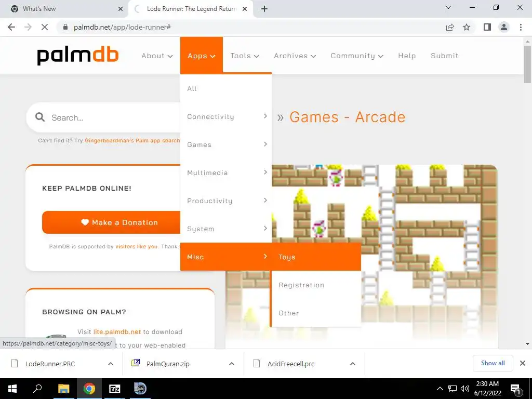Close the What's New tab
This screenshot has width=532, height=399.
(x=121, y=9)
